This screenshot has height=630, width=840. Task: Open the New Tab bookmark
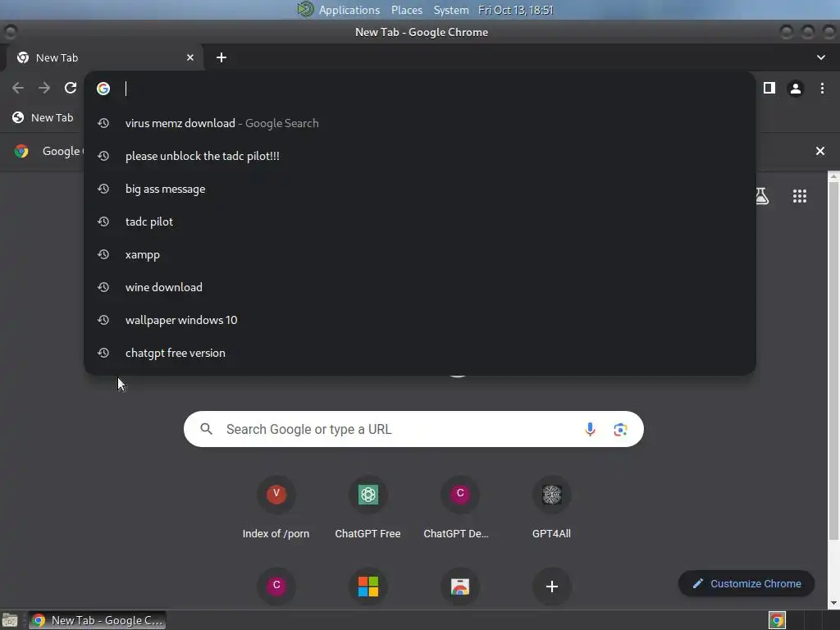pos(43,117)
